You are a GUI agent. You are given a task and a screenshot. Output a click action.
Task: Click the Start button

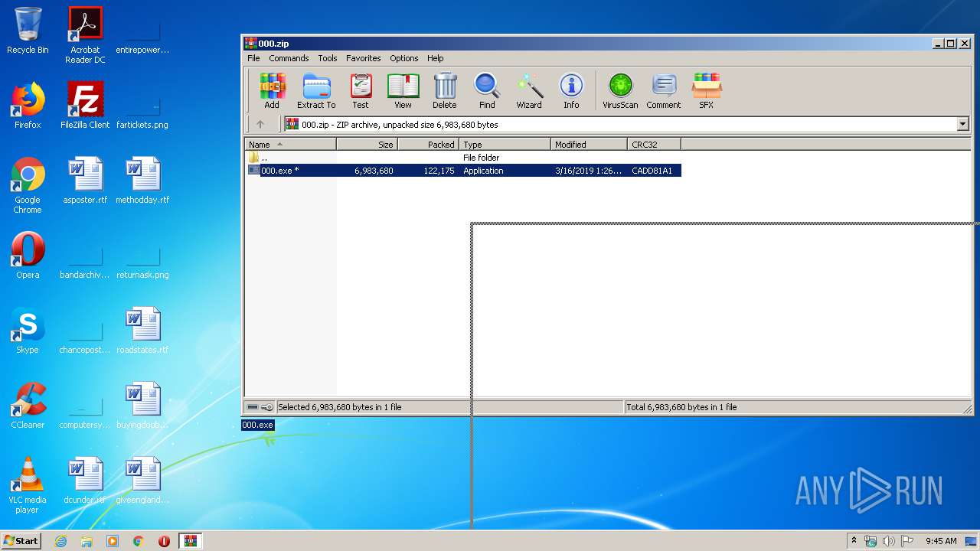pyautogui.click(x=21, y=540)
